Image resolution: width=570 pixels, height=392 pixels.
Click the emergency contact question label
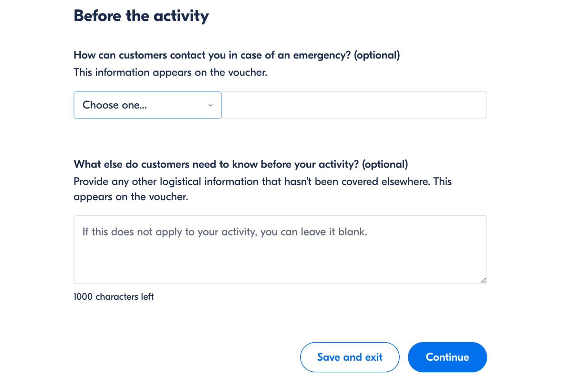(237, 55)
